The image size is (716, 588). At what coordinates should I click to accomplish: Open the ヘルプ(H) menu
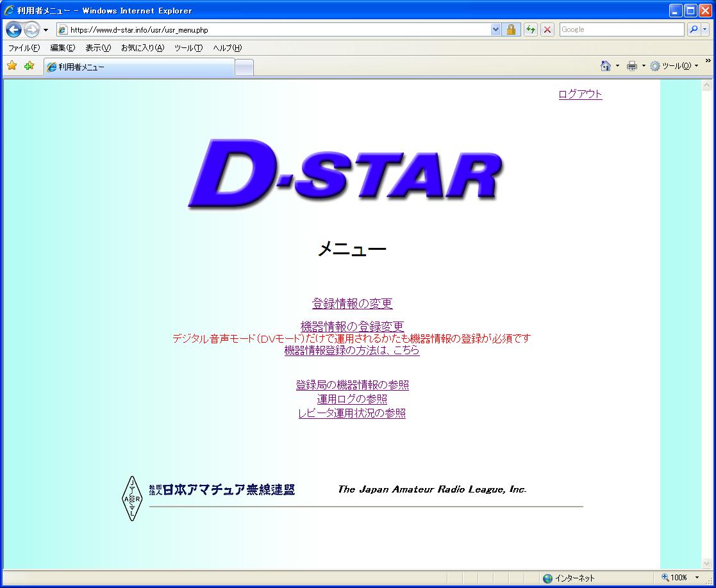pyautogui.click(x=228, y=48)
